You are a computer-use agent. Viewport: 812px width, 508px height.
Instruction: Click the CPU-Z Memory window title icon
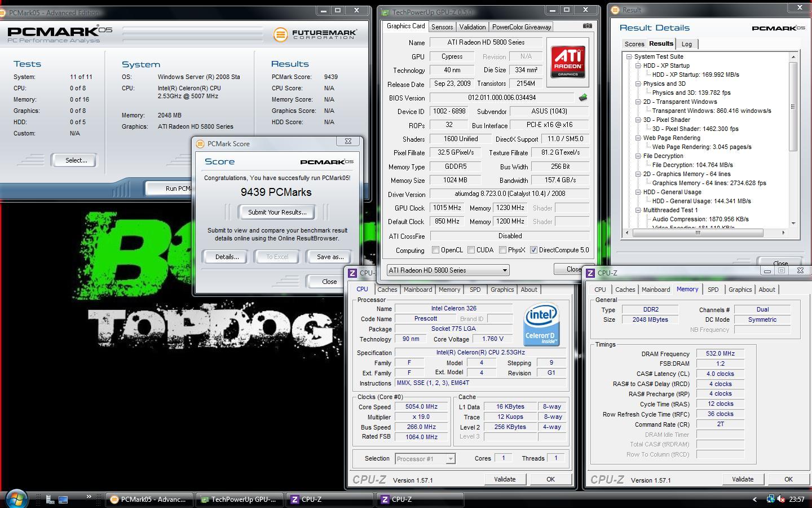click(x=590, y=273)
